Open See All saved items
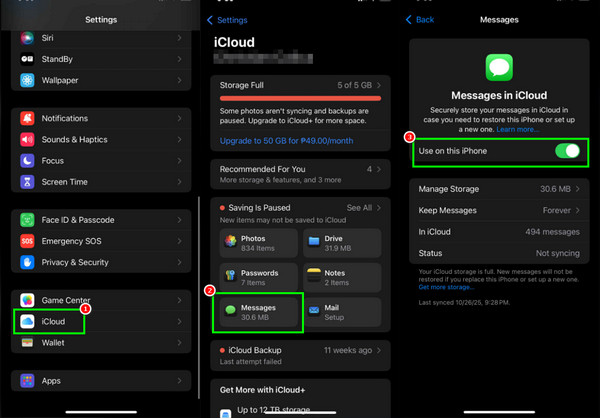The image size is (600, 418). (363, 208)
